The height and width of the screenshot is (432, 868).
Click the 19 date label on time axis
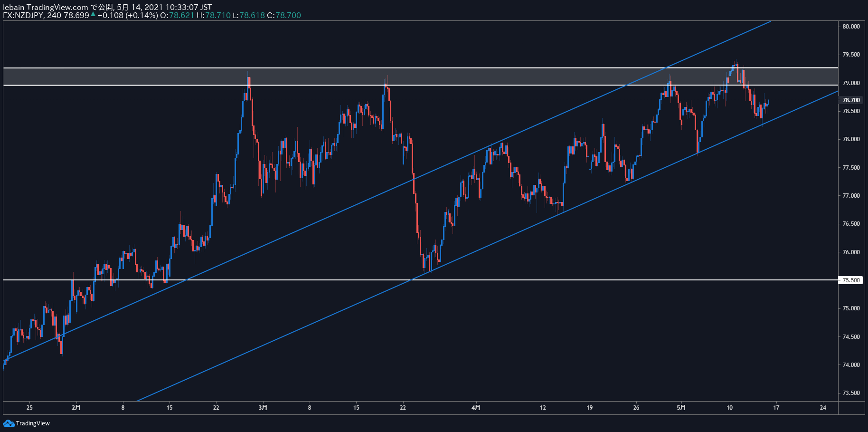(589, 407)
